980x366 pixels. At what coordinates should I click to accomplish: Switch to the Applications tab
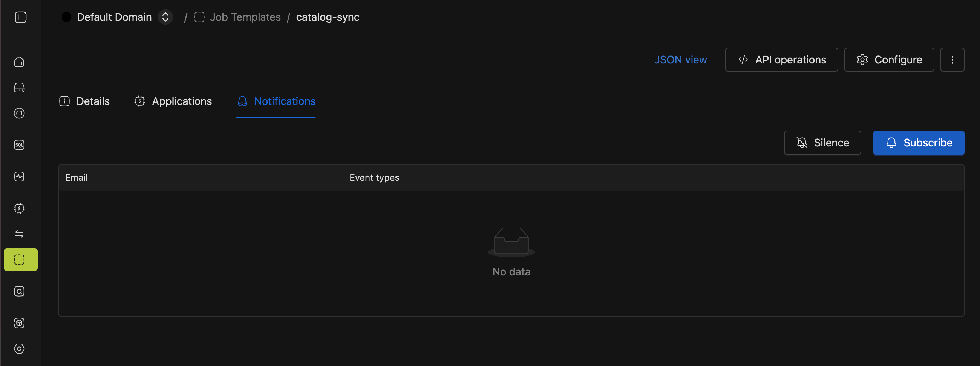tap(173, 101)
